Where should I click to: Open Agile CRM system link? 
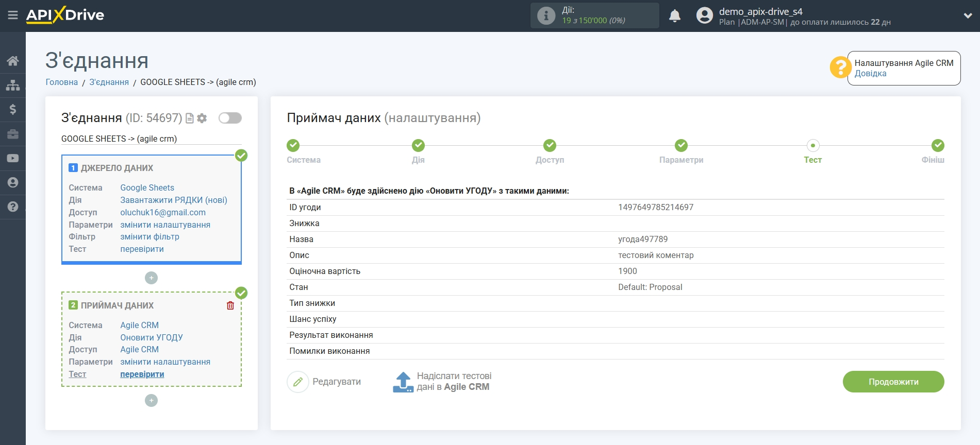click(139, 325)
